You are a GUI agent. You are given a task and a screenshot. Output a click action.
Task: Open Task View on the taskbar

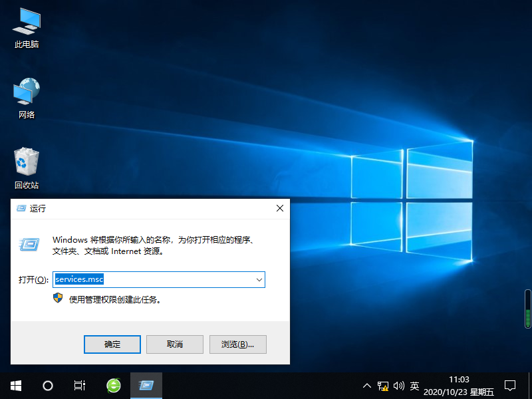tap(79, 386)
